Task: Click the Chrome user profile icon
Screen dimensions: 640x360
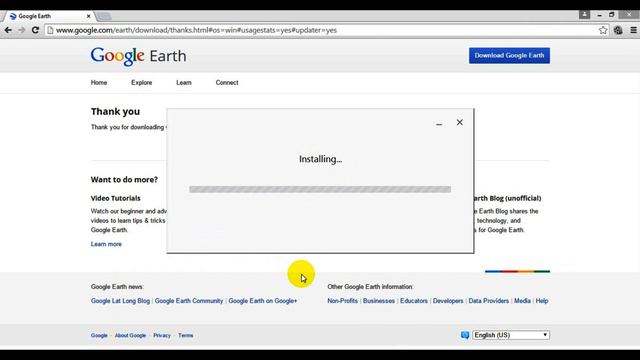Action: point(584,15)
